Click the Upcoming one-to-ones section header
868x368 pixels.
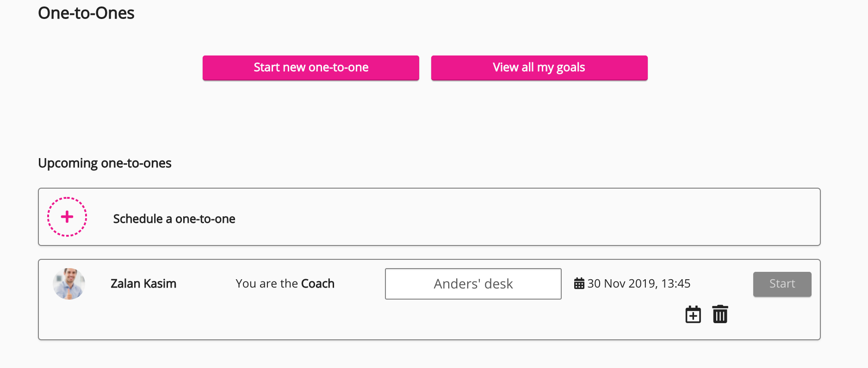click(x=105, y=163)
